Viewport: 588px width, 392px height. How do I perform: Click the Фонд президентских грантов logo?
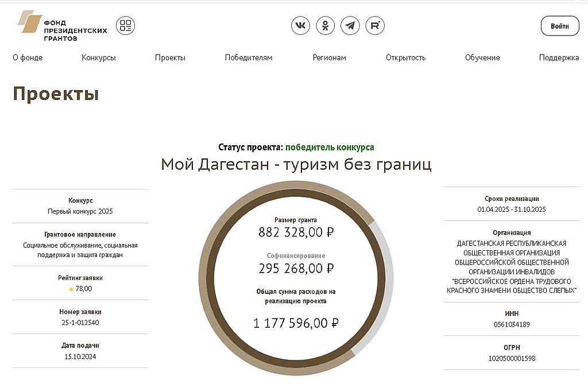point(62,26)
